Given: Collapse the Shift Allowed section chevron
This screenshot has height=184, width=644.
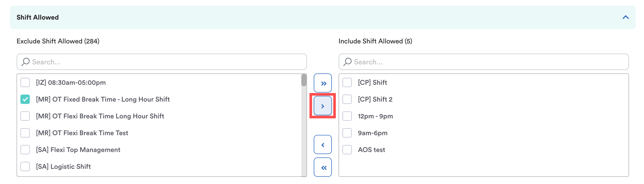Looking at the screenshot, I should pyautogui.click(x=625, y=17).
